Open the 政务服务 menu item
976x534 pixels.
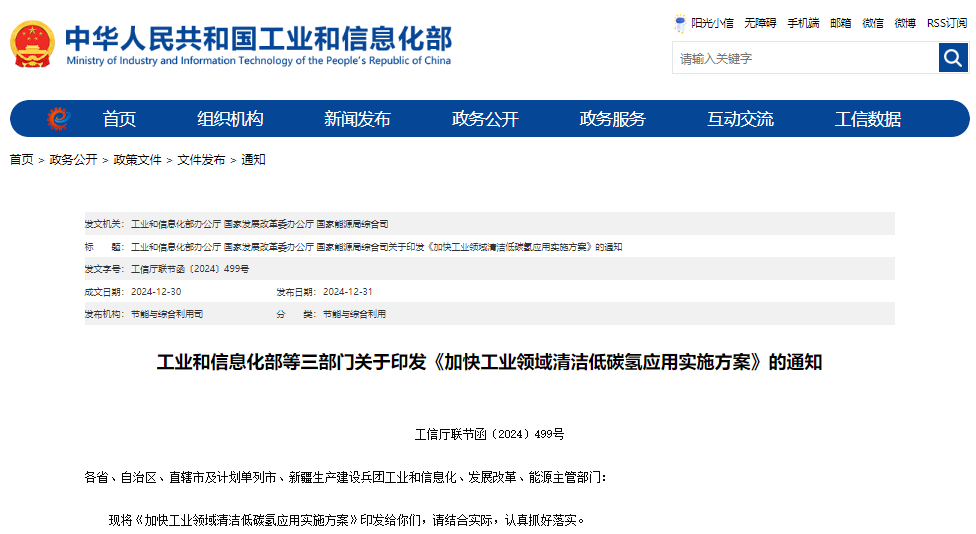[x=612, y=119]
